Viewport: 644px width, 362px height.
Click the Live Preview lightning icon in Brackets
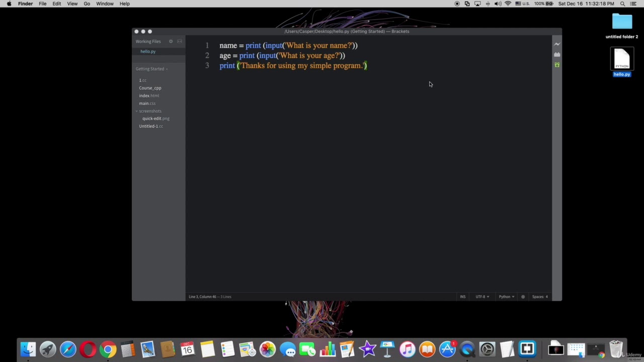click(x=557, y=44)
